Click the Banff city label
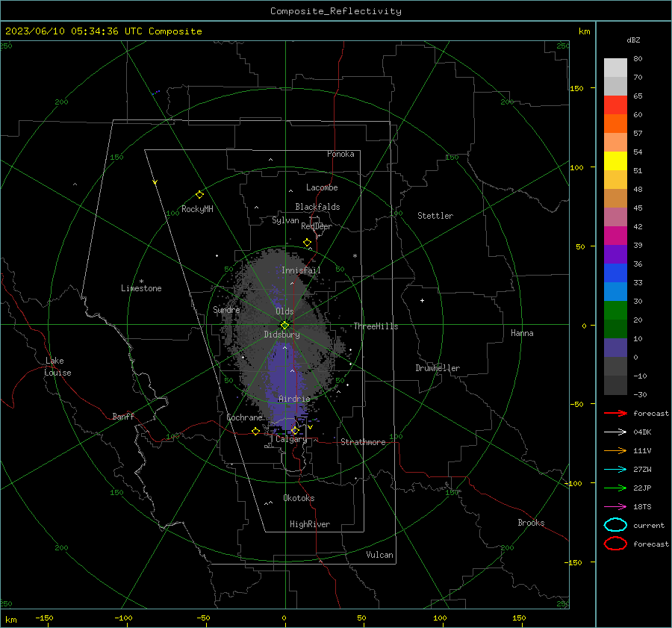The height and width of the screenshot is (628, 672). click(x=123, y=416)
